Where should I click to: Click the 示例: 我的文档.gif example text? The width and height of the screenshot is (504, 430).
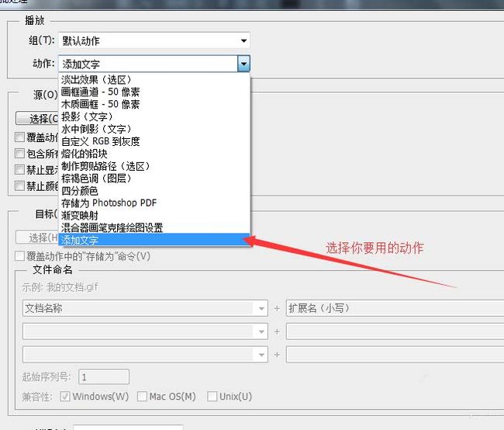tap(60, 286)
